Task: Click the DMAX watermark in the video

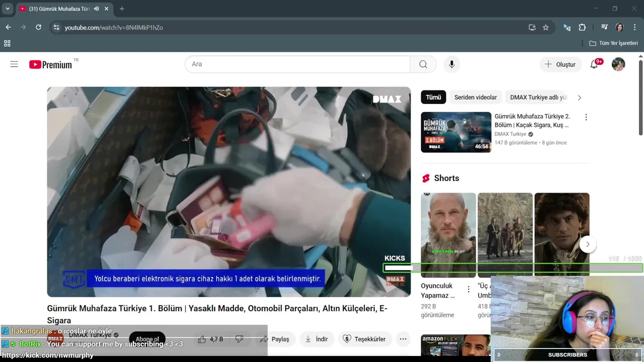Action: tap(387, 99)
